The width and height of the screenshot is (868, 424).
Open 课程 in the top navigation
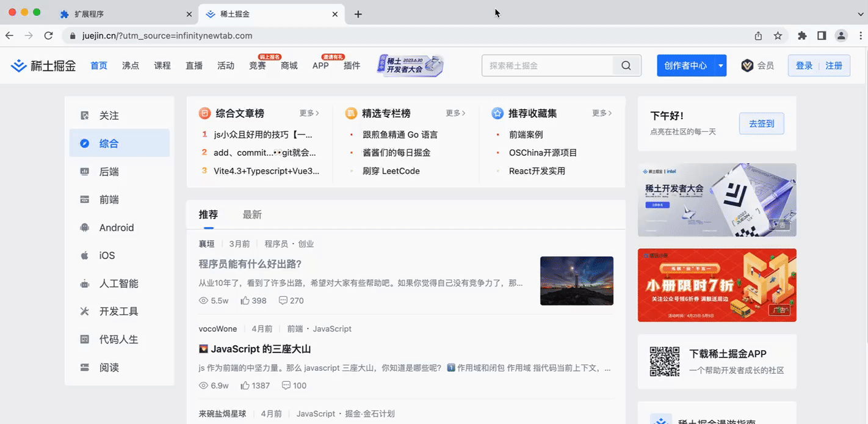click(162, 65)
